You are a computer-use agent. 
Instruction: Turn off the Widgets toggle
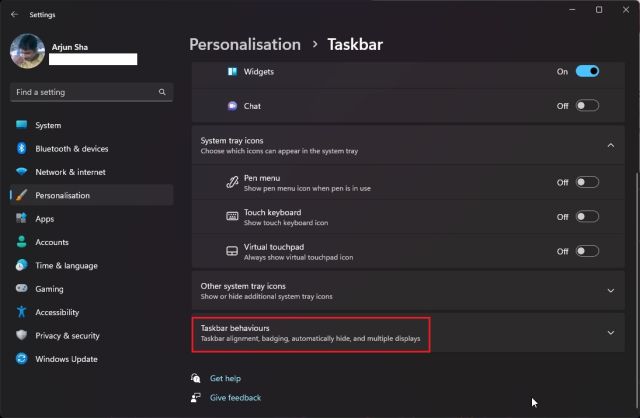point(587,72)
